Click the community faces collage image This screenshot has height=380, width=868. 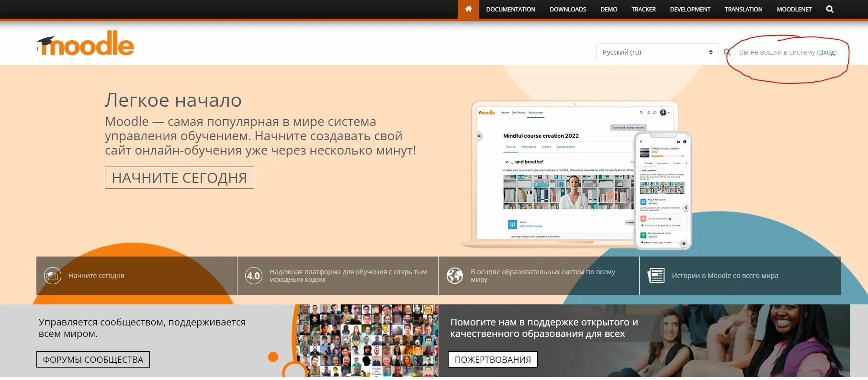[367, 341]
